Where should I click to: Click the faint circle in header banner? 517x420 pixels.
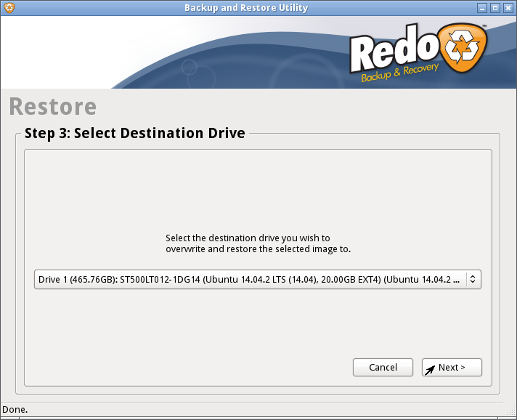click(x=190, y=68)
